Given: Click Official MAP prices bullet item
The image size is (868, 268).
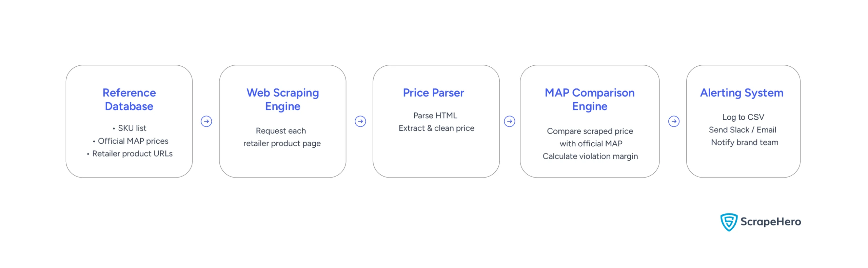Looking at the screenshot, I should click(130, 141).
